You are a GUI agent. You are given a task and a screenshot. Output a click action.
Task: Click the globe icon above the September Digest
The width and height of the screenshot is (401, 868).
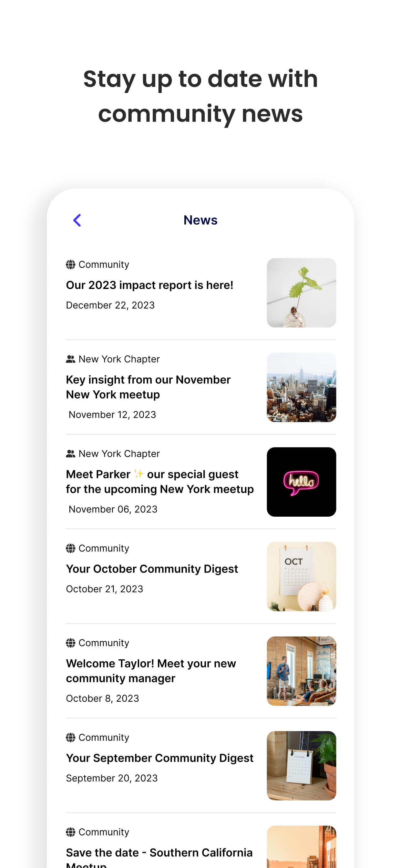click(70, 738)
